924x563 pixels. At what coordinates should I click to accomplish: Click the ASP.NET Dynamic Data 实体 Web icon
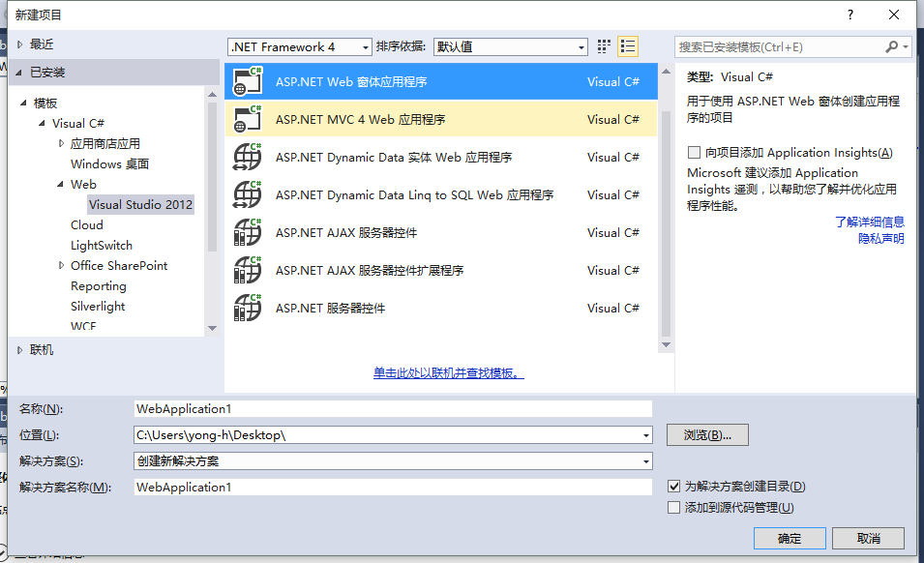(x=248, y=158)
